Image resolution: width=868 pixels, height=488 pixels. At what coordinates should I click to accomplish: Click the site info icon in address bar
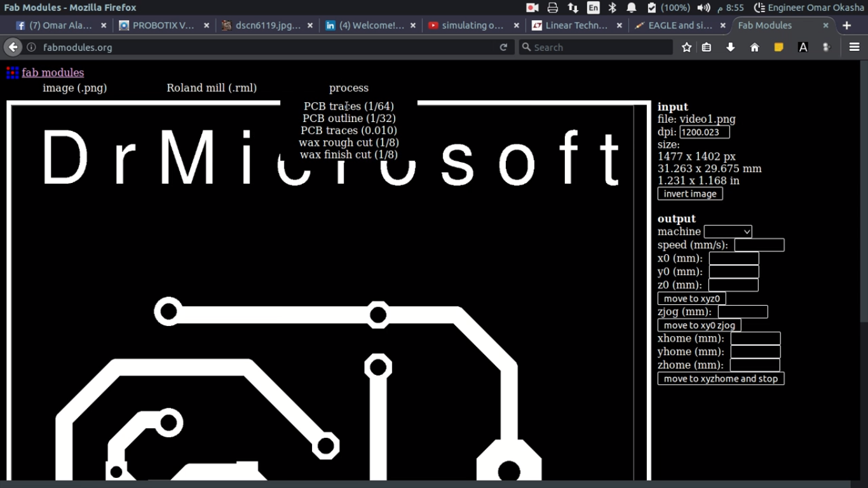tap(31, 47)
